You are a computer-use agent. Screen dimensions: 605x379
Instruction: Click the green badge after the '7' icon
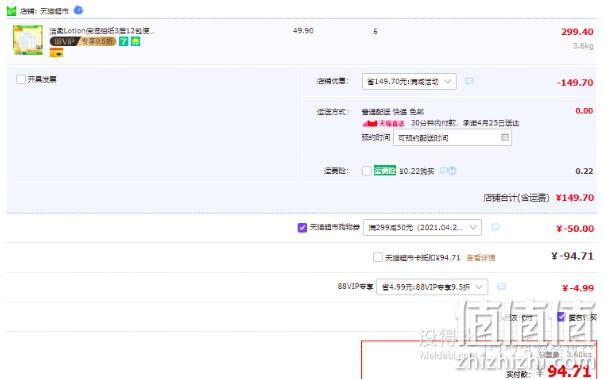point(135,41)
